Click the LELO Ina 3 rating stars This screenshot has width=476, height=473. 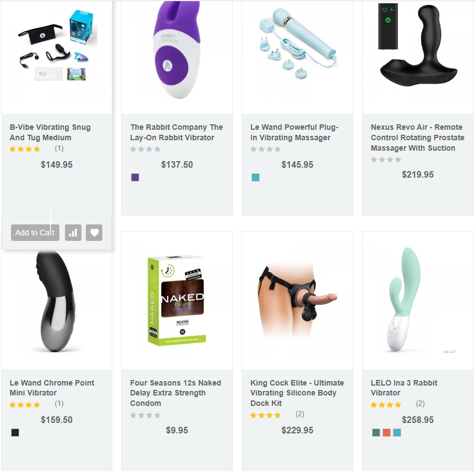coord(386,405)
